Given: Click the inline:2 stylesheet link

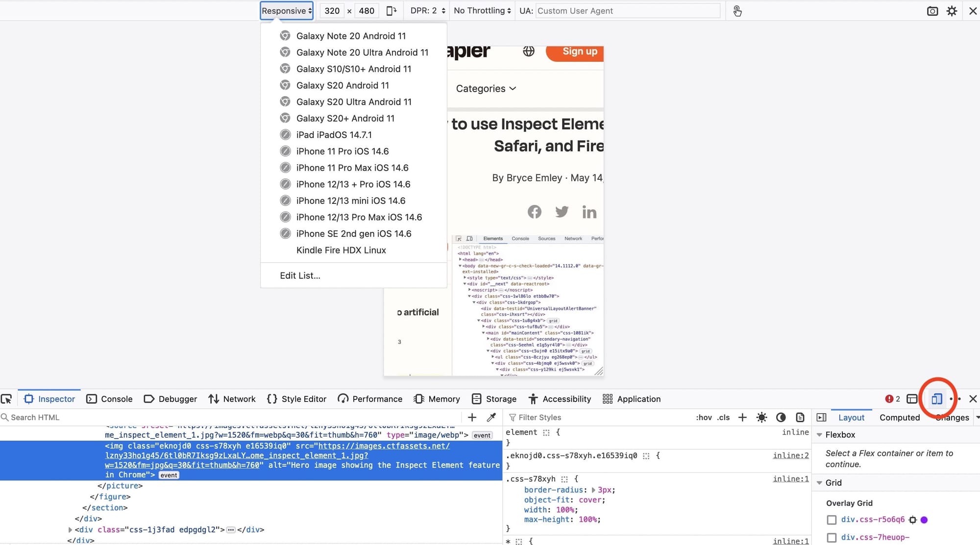Looking at the screenshot, I should pyautogui.click(x=790, y=455).
